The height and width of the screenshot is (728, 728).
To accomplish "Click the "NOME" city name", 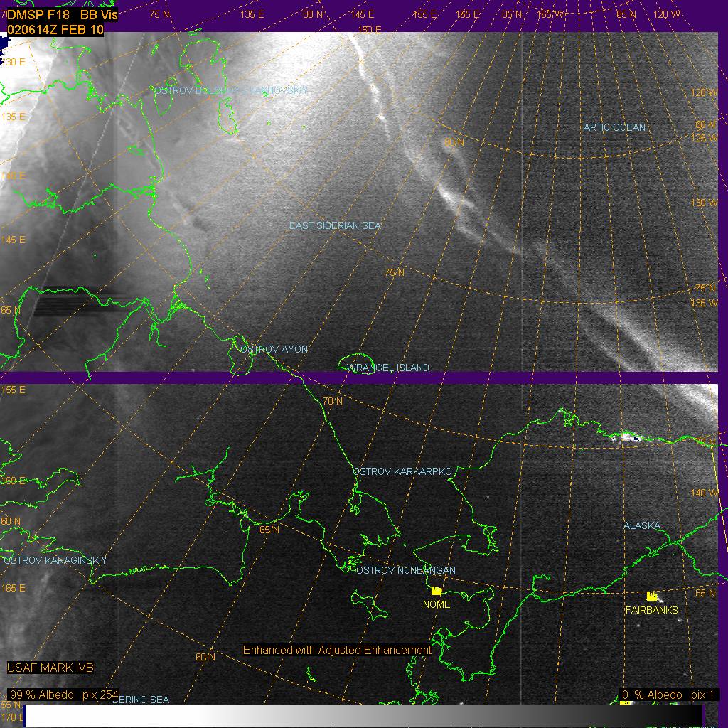I will pos(437,604).
